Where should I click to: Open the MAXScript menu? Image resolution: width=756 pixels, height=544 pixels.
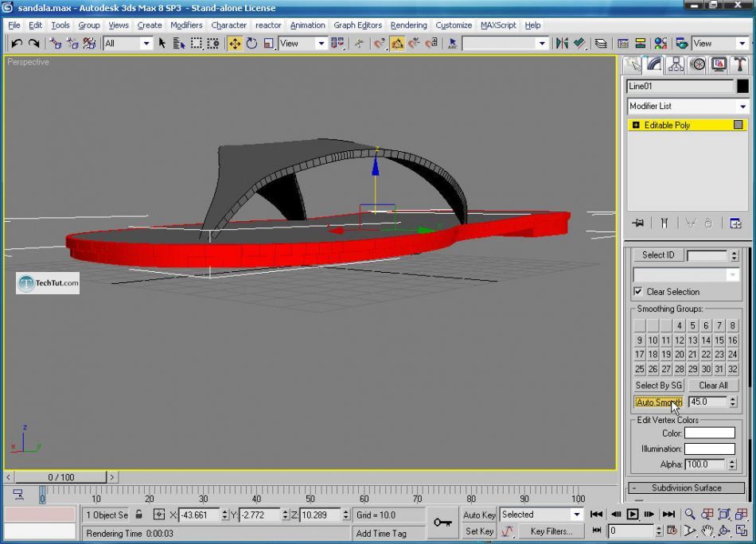coord(498,25)
